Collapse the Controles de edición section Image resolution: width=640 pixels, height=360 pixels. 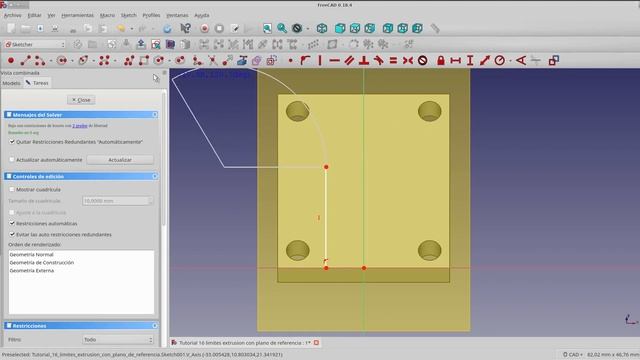tap(155, 176)
